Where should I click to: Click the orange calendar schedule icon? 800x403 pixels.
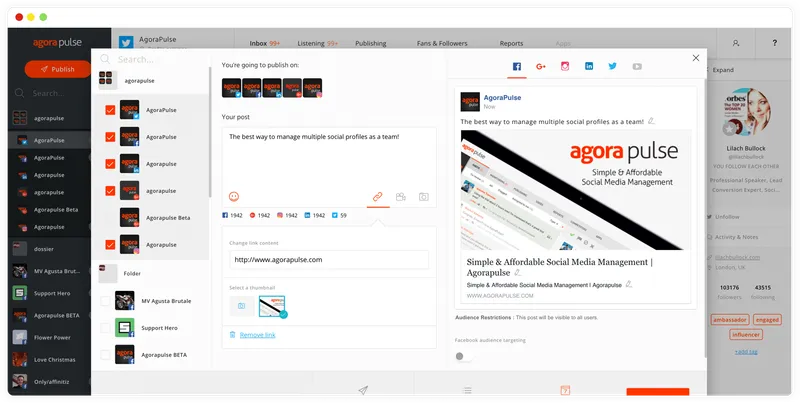coord(565,390)
